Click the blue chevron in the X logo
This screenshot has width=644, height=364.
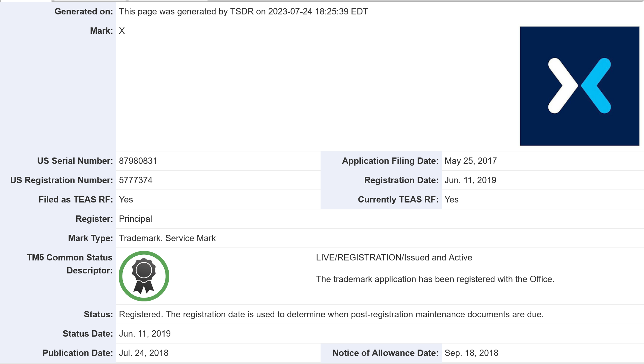598,85
